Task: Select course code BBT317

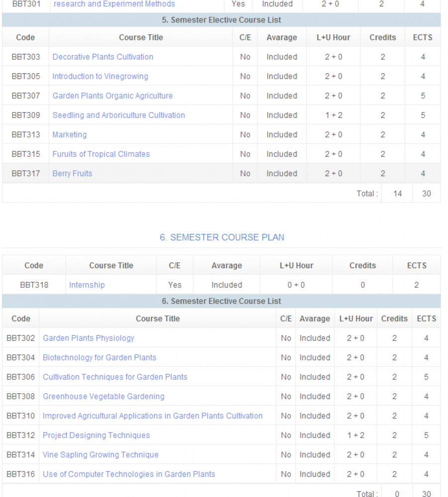Action: (26, 173)
